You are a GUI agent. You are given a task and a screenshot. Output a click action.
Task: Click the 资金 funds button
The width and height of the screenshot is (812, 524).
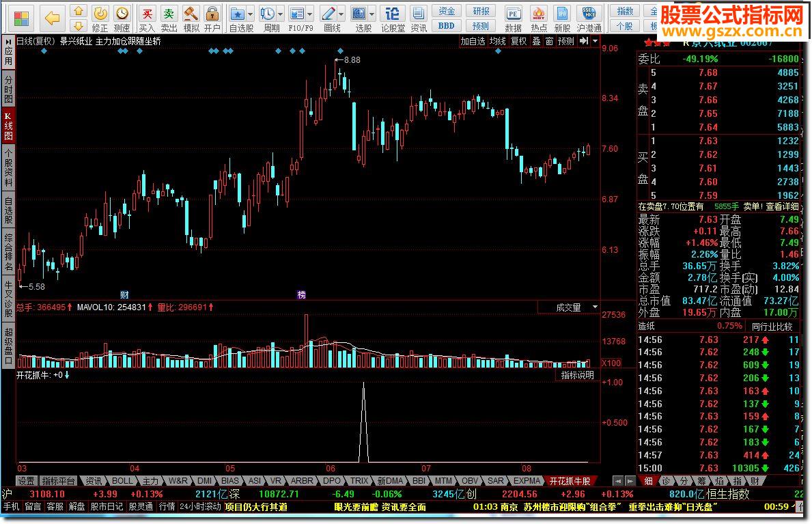click(447, 11)
